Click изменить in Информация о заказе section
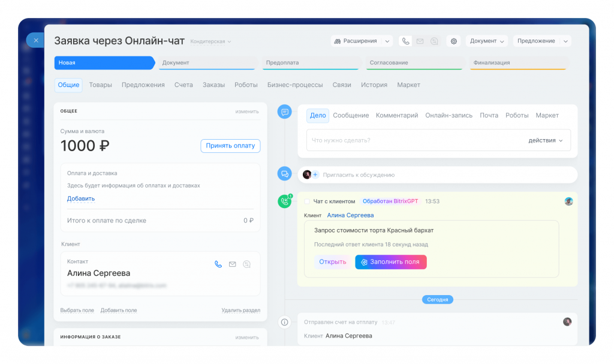 coord(246,338)
